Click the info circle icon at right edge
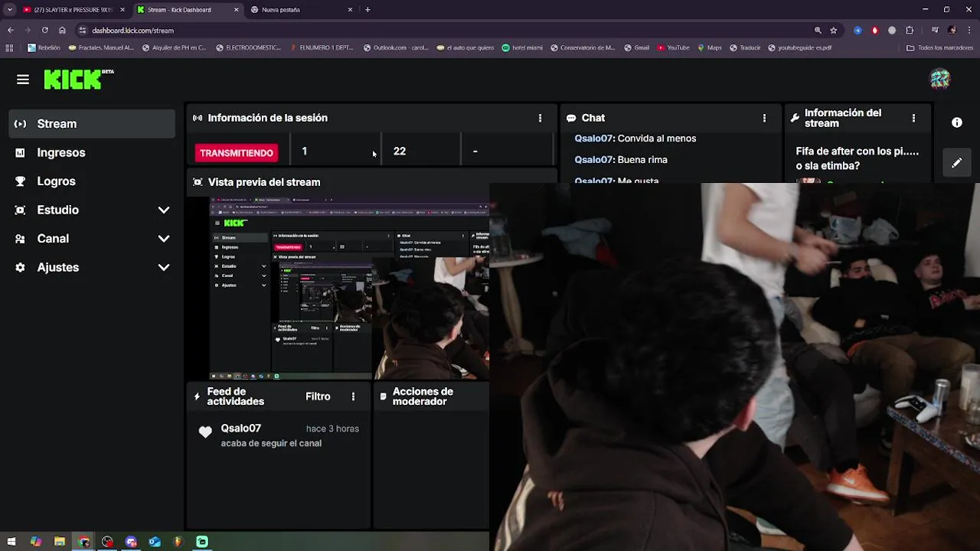Viewport: 980px width, 551px height. (957, 122)
